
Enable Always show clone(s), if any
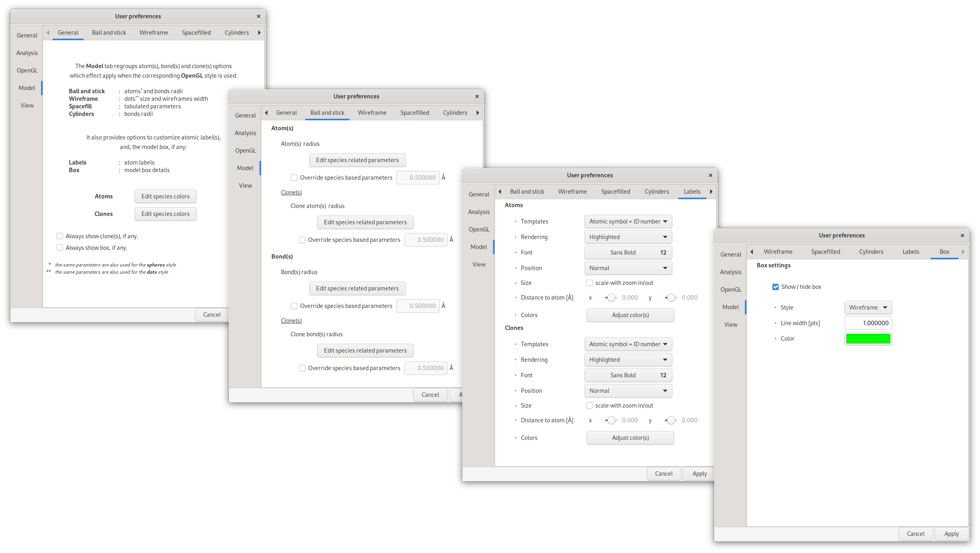click(x=60, y=236)
